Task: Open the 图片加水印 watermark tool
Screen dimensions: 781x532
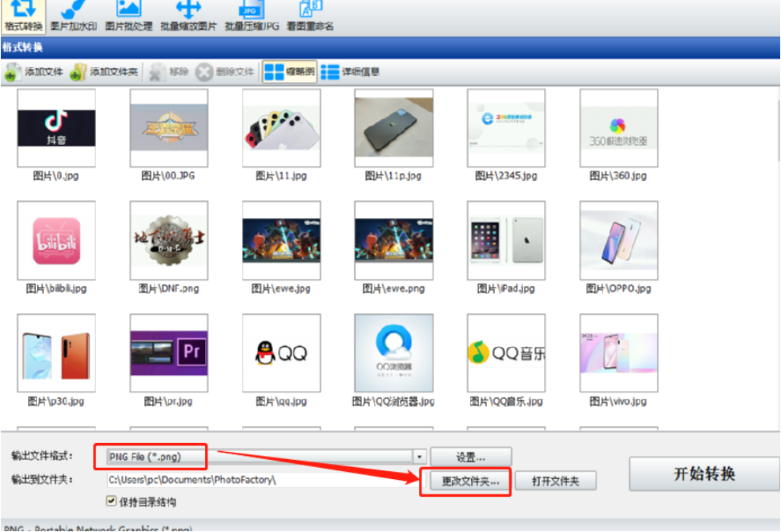Action: point(74,17)
